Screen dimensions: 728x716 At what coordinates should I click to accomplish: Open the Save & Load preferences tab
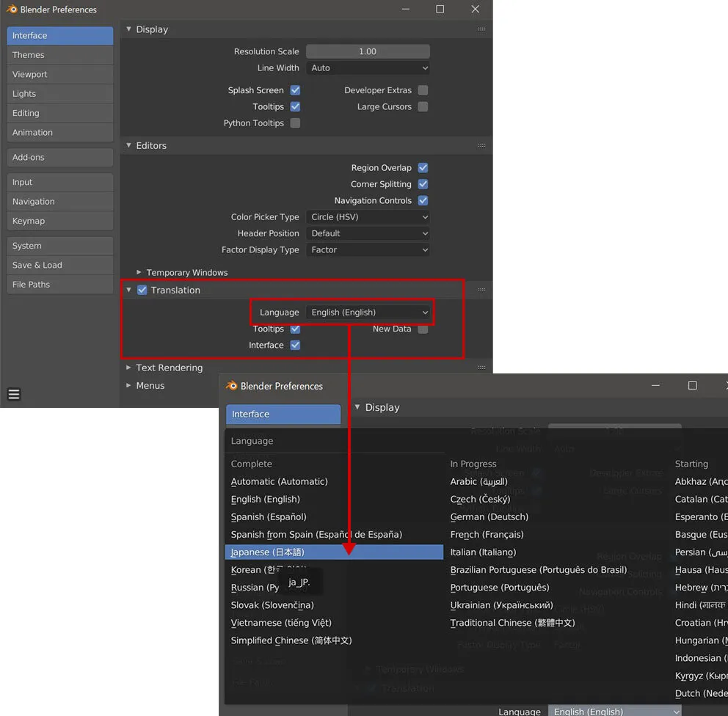[60, 266]
